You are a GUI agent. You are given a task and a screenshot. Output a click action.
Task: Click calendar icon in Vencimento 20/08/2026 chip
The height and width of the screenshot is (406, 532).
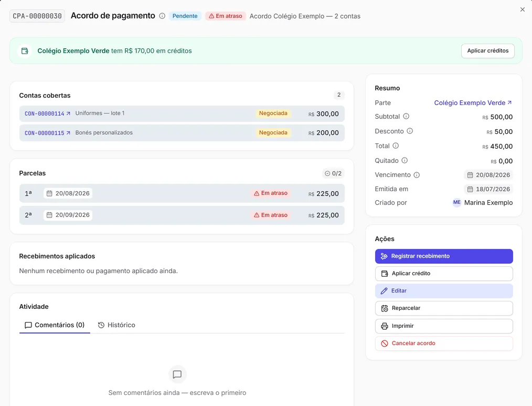(470, 175)
